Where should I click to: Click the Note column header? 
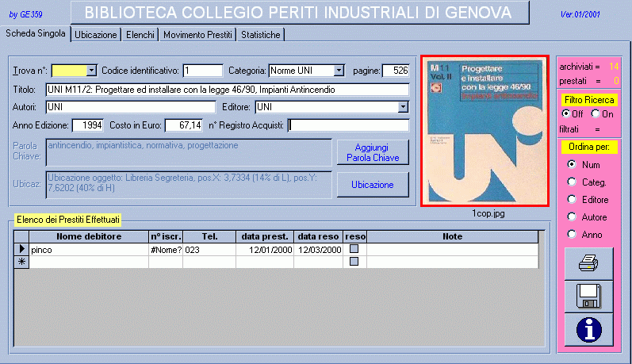452,236
